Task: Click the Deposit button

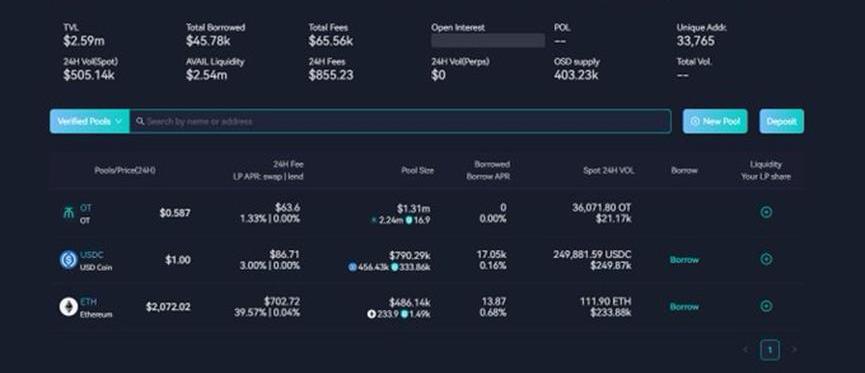Action: 781,121
